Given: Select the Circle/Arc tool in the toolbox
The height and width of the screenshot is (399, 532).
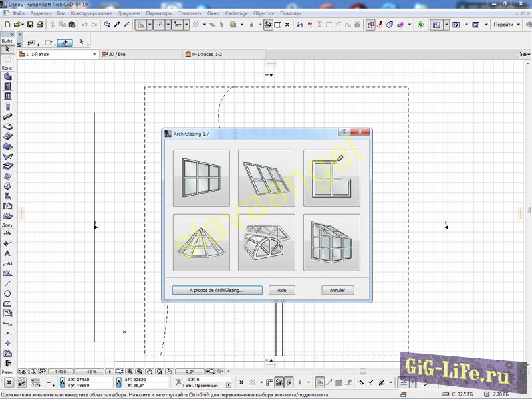Looking at the screenshot, I should click(7, 293).
